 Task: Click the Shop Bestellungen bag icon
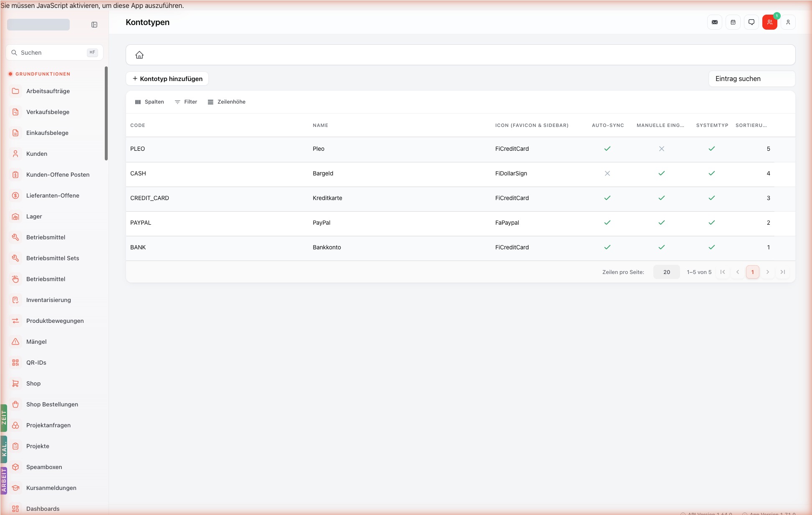click(x=15, y=404)
